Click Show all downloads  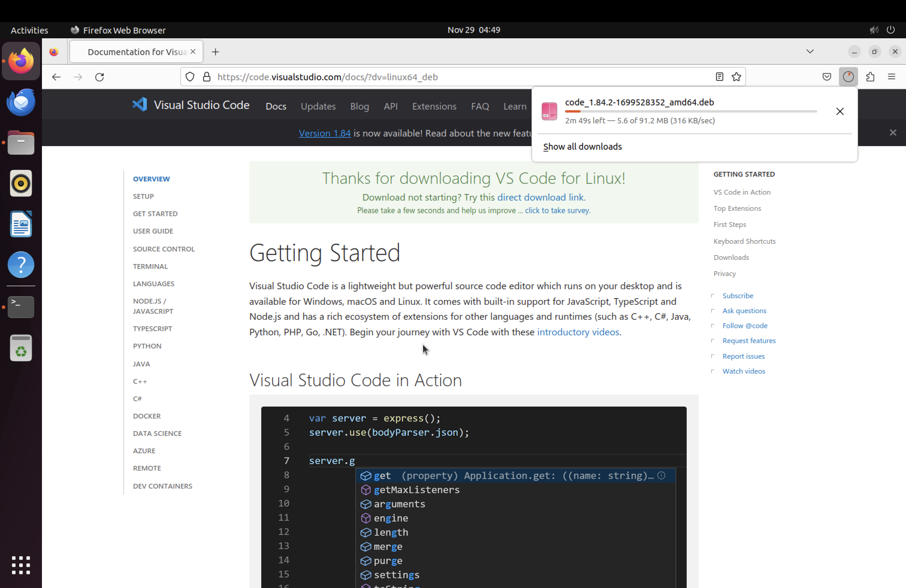click(x=582, y=146)
